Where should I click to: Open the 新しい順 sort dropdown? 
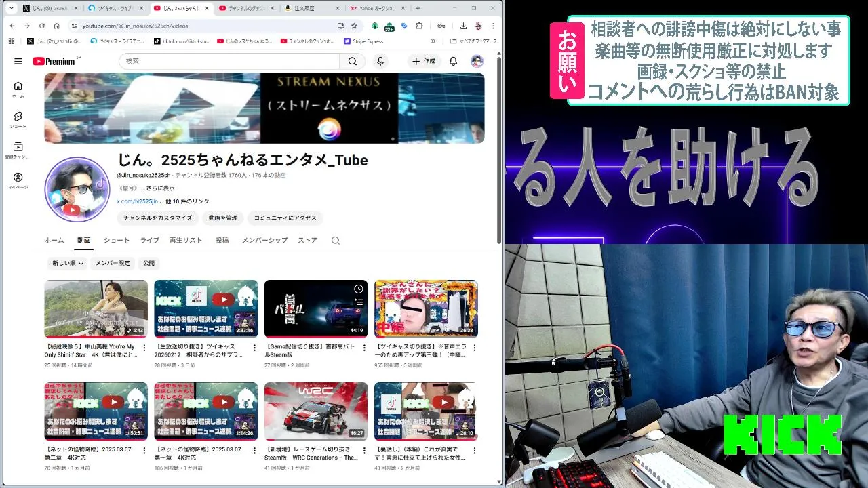[68, 263]
